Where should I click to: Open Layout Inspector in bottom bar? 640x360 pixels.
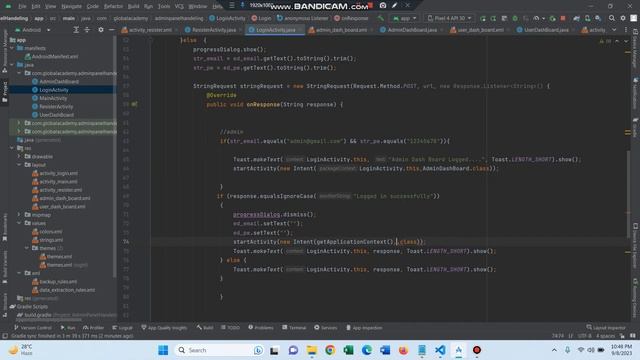click(x=606, y=328)
